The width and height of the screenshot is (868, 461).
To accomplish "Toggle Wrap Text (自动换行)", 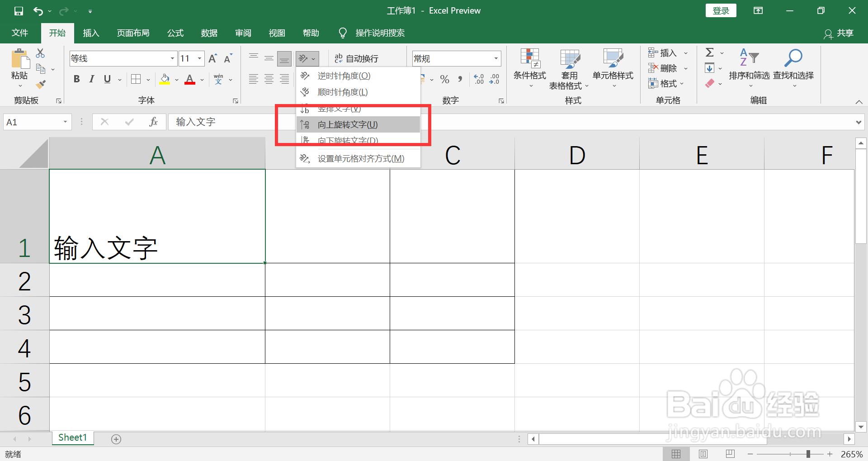I will point(356,58).
